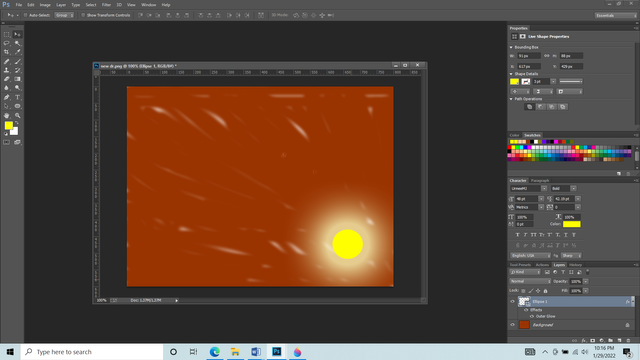The height and width of the screenshot is (360, 640).
Task: Open the Normal blending mode dropdown
Action: 530,281
